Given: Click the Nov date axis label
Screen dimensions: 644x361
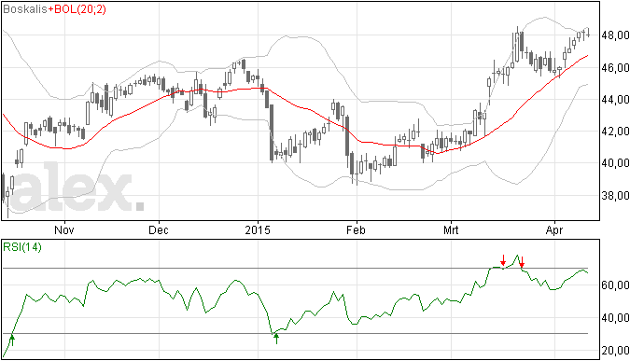Looking at the screenshot, I should click(64, 230).
